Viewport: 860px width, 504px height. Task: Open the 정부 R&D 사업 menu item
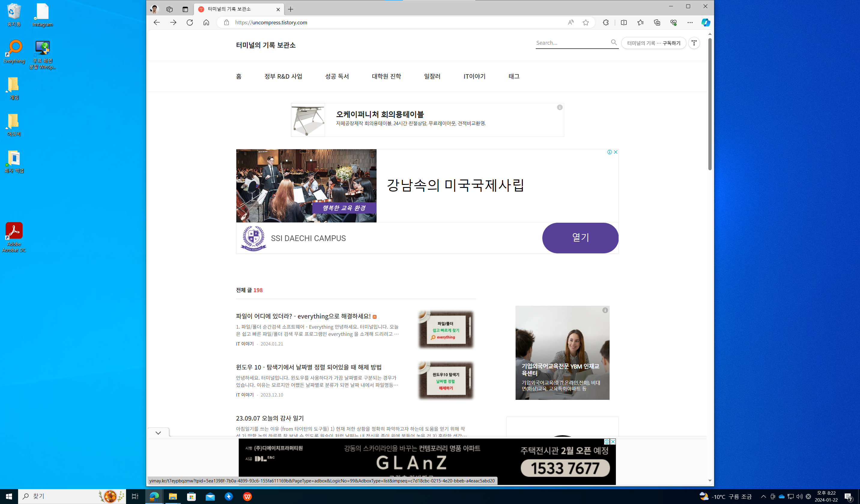[x=283, y=77]
